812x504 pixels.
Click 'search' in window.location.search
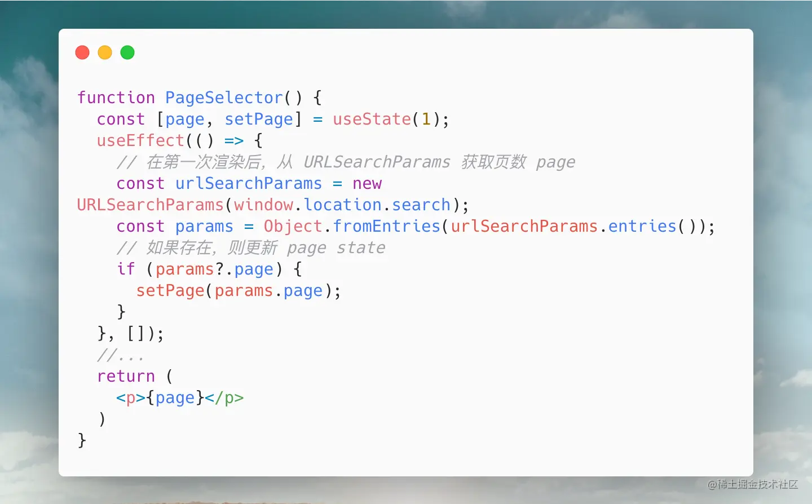(x=421, y=205)
